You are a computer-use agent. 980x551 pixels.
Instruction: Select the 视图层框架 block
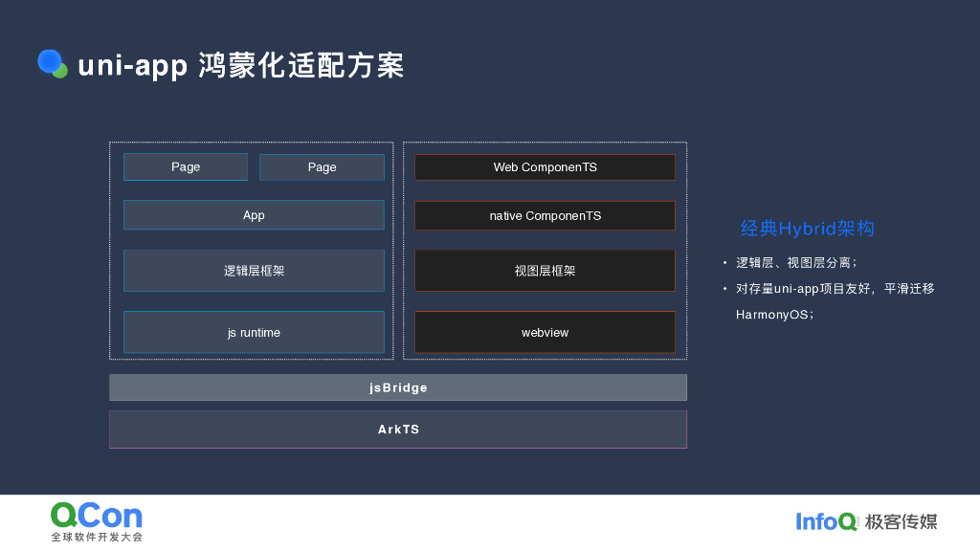[545, 271]
